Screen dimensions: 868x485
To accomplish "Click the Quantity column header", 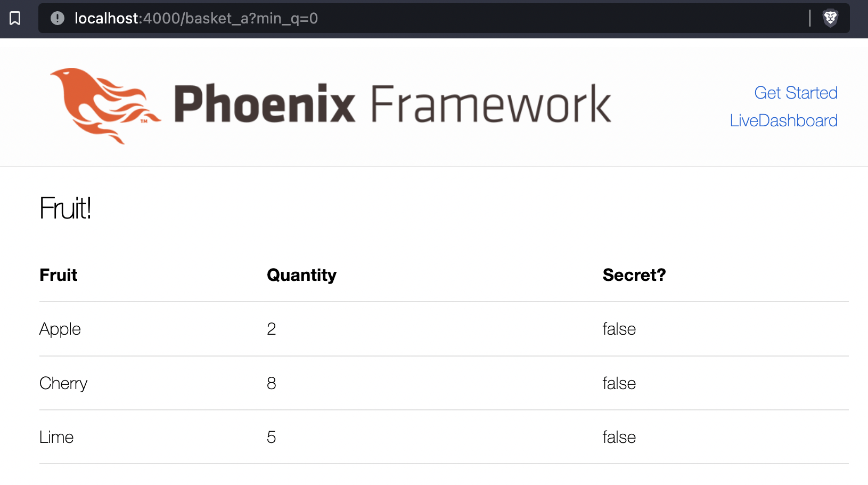I will point(301,275).
